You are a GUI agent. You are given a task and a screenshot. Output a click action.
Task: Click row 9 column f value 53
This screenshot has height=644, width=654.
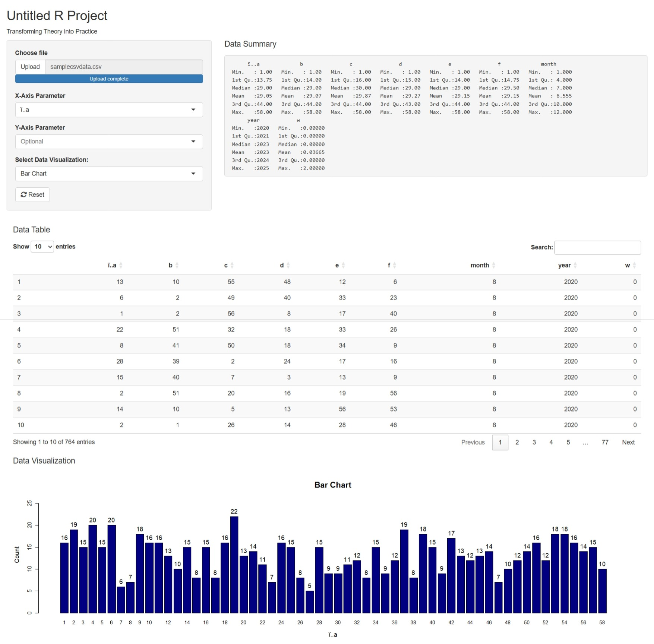(394, 409)
